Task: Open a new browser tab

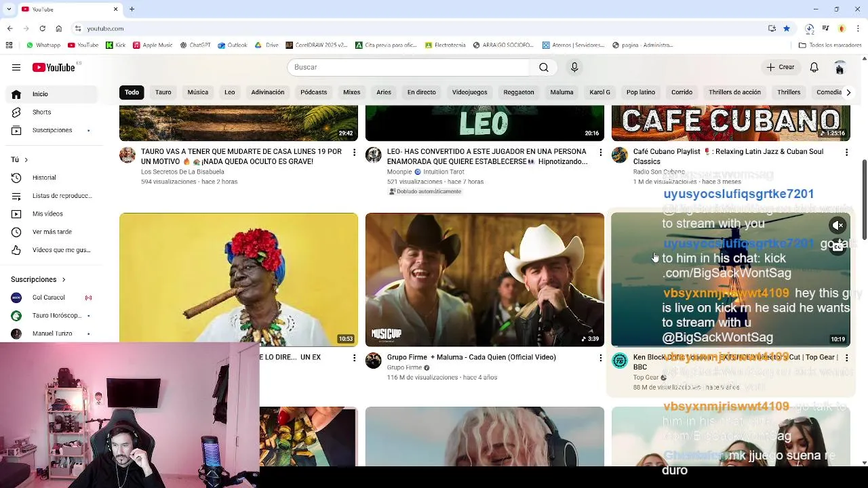Action: (x=132, y=9)
